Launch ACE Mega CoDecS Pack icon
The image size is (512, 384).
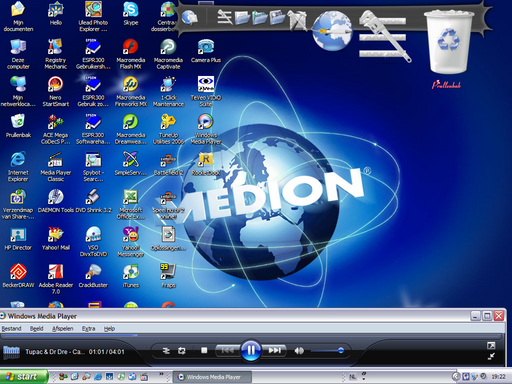[56, 129]
